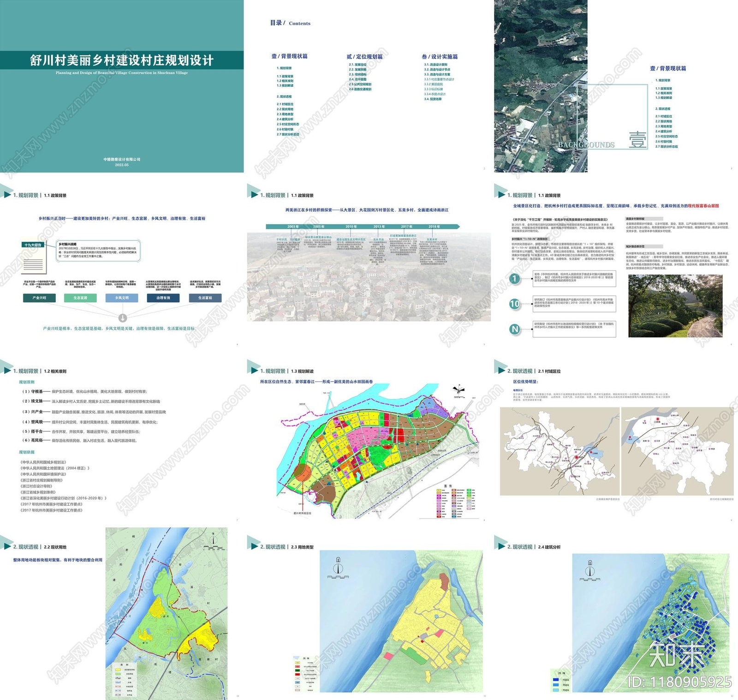Viewport: 738px width, 700px height.
Task: Select the 2.1 村域区位 slide heading
Action: point(549,371)
